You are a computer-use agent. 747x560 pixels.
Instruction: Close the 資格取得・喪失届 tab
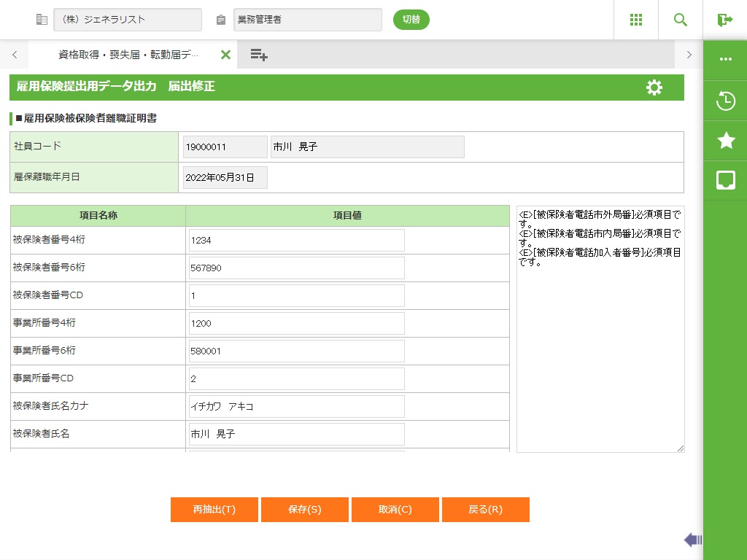[x=225, y=55]
